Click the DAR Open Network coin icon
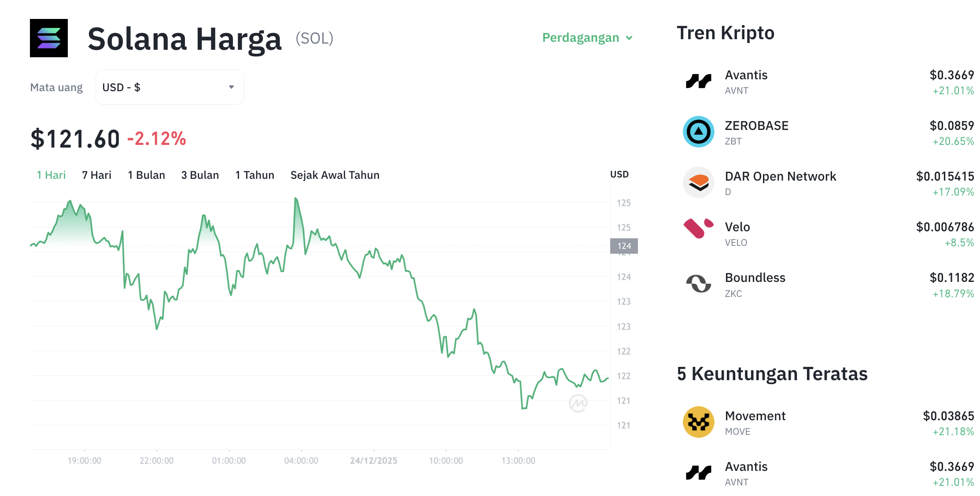The width and height of the screenshot is (980, 496). pyautogui.click(x=698, y=182)
